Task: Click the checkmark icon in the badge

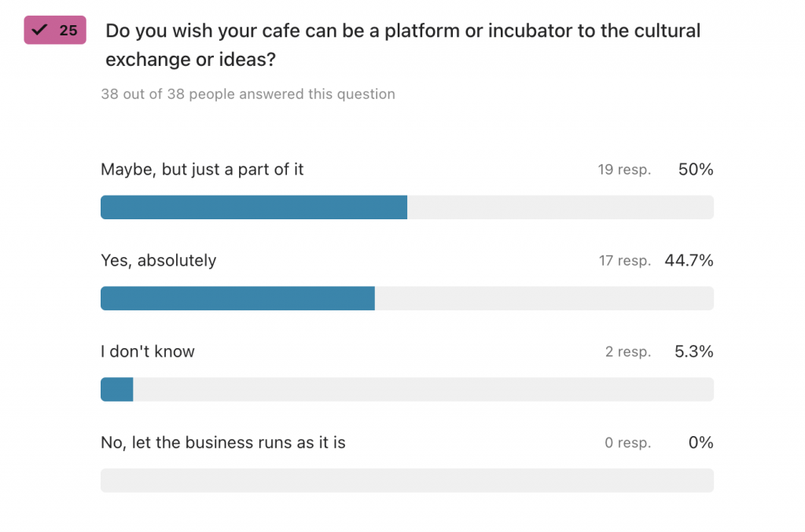Action: (x=39, y=30)
